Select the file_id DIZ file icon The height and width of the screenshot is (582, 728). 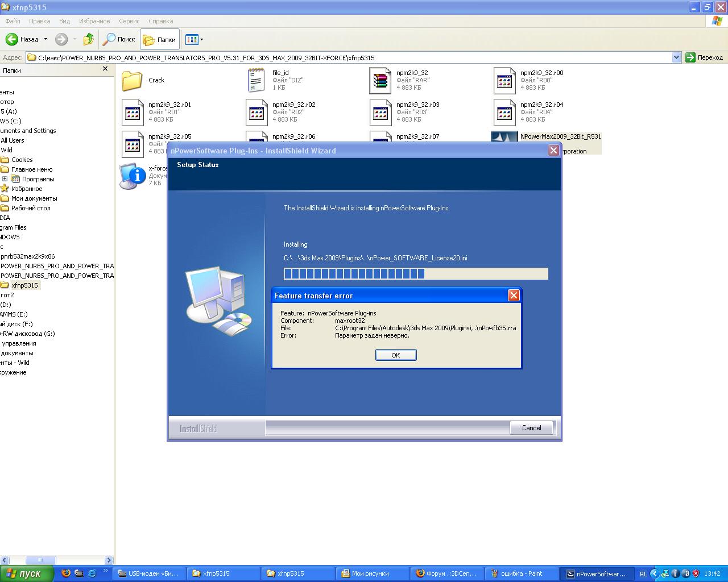(x=256, y=81)
